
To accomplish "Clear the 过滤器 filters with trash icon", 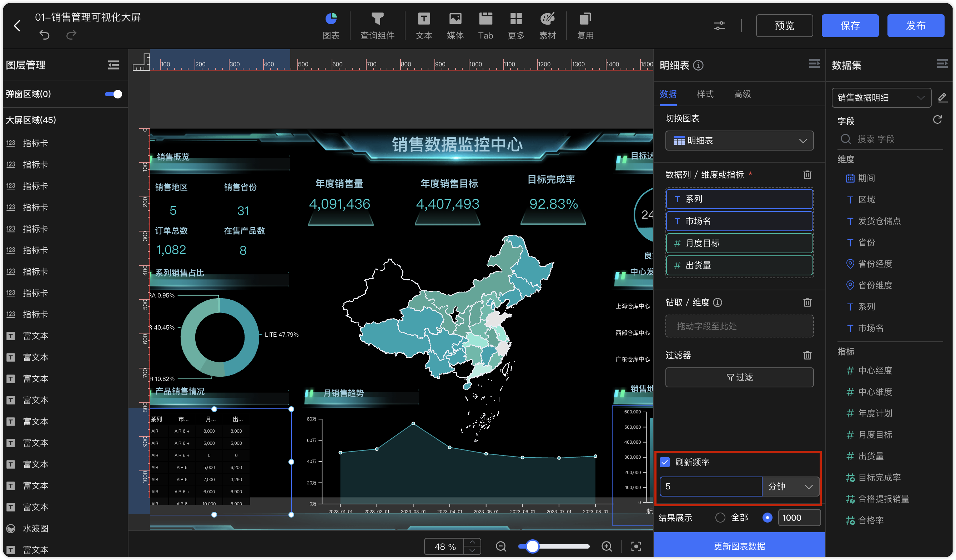I will coord(807,355).
